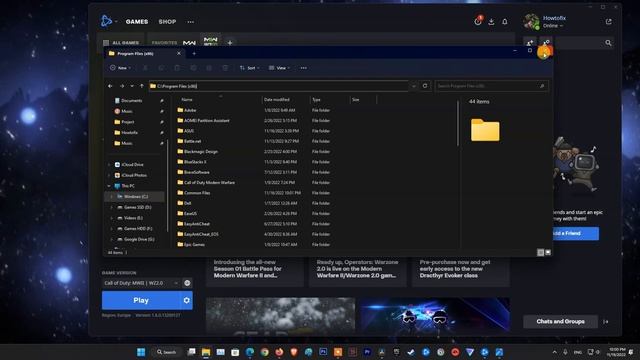
Task: Select the Battle.net folder
Action: pyautogui.click(x=193, y=141)
